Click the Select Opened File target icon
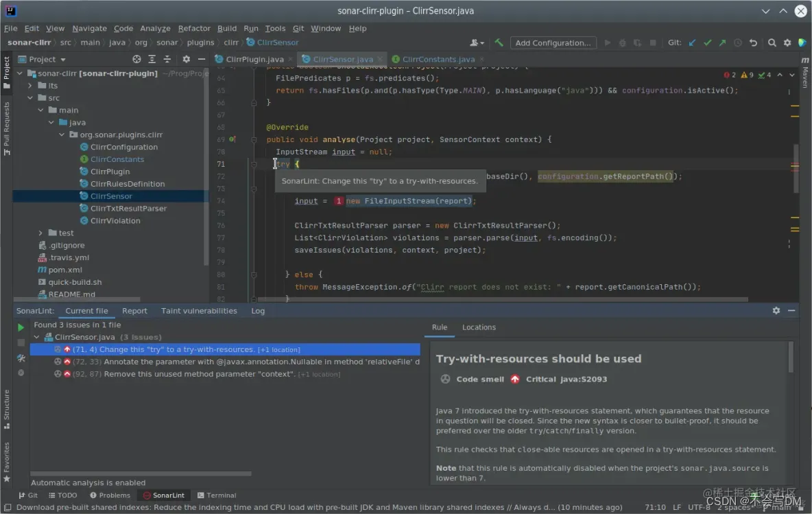Screen dimensions: 812x514 pos(136,59)
